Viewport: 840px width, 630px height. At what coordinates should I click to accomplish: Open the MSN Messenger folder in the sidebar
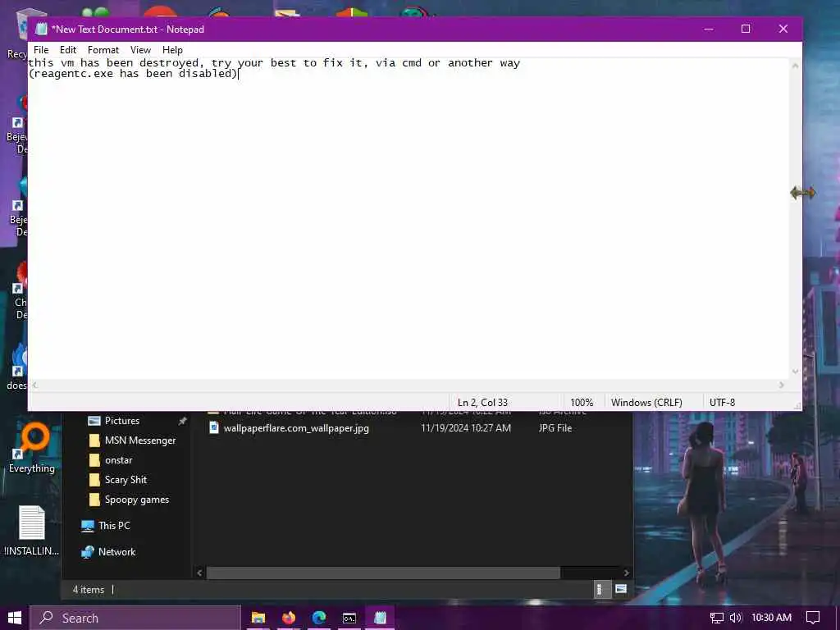pos(139,441)
